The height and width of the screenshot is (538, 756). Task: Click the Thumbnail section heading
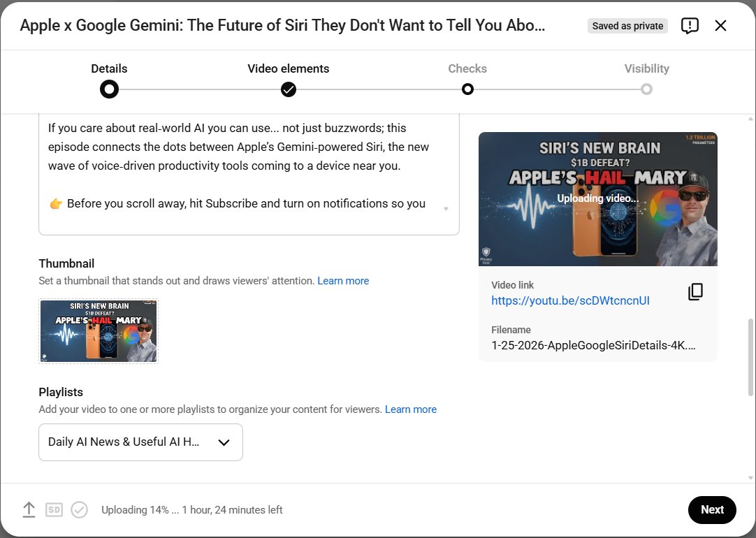pos(66,263)
